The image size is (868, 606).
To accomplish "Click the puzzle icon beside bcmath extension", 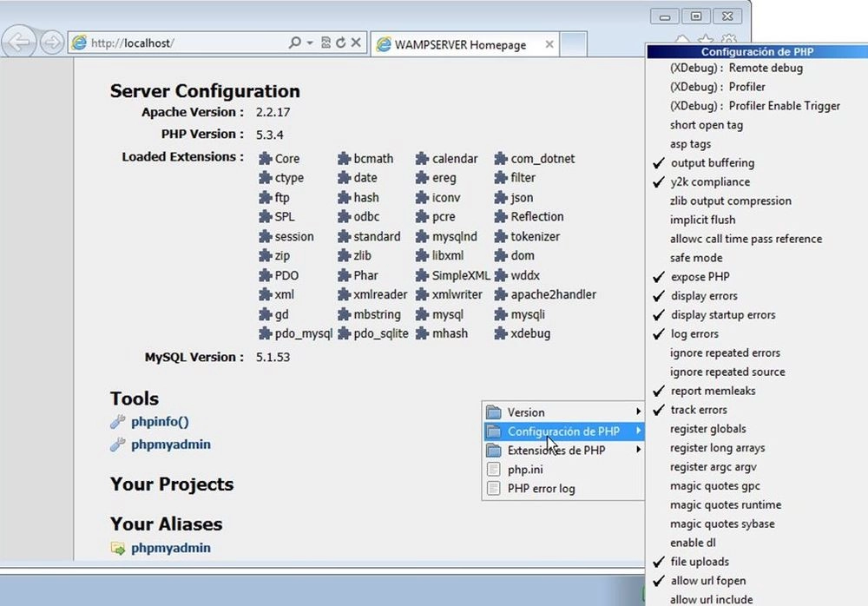I will click(344, 158).
